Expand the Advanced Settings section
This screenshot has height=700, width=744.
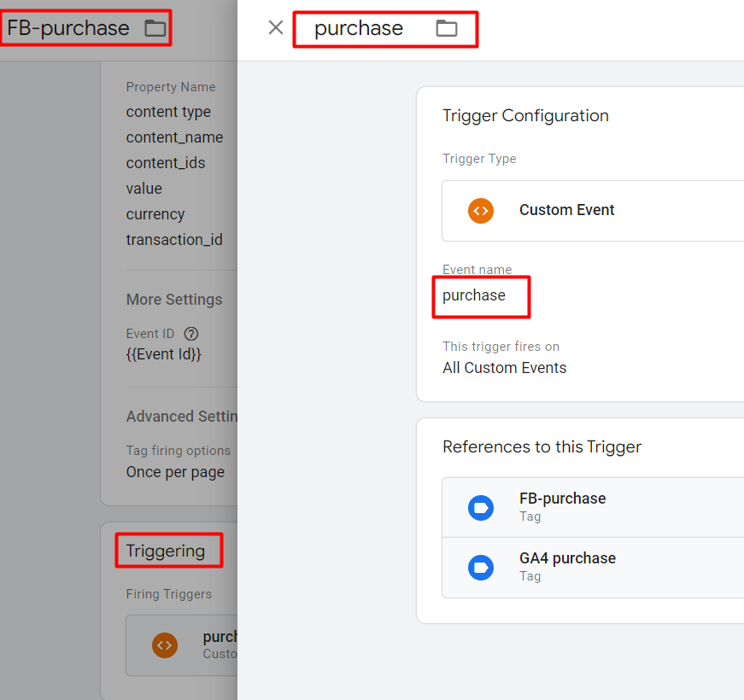pos(182,417)
